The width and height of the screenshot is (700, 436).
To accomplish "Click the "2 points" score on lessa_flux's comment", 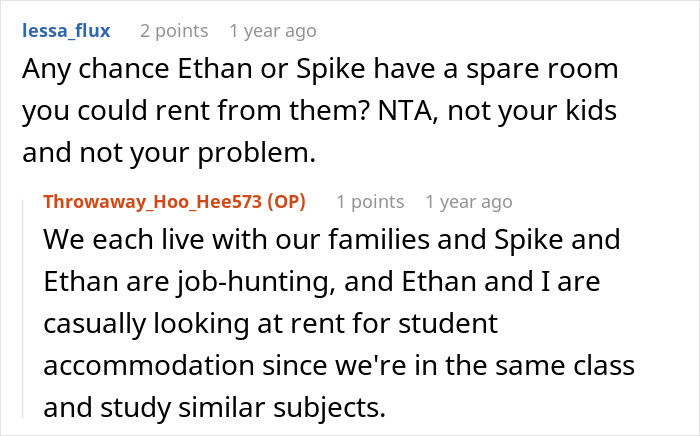I will click(174, 31).
